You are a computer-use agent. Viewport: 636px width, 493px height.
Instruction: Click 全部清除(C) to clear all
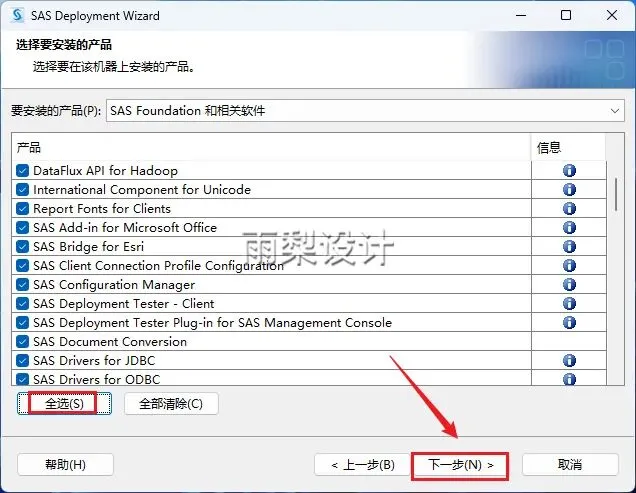(x=171, y=404)
